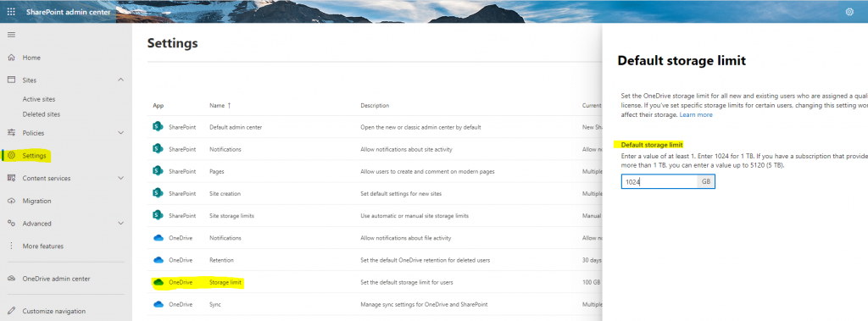Click OneDrive cloud icon in Storage limit row
868x321 pixels.
[x=159, y=282]
